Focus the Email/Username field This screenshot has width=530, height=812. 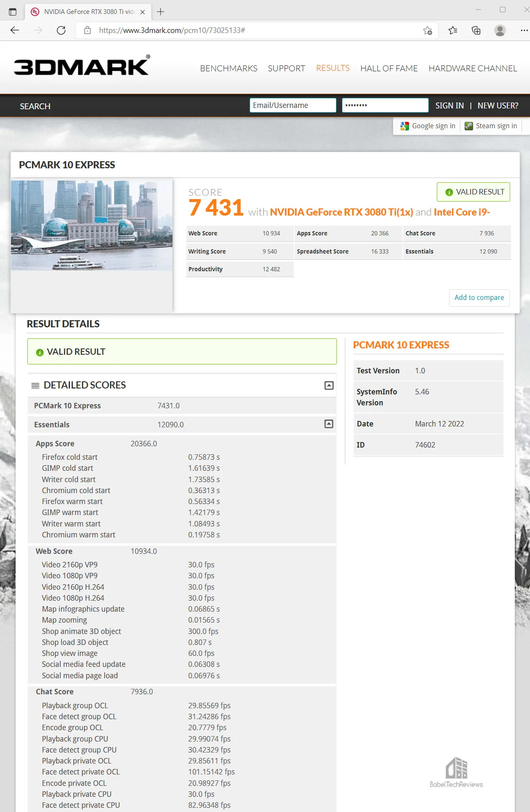coord(293,105)
